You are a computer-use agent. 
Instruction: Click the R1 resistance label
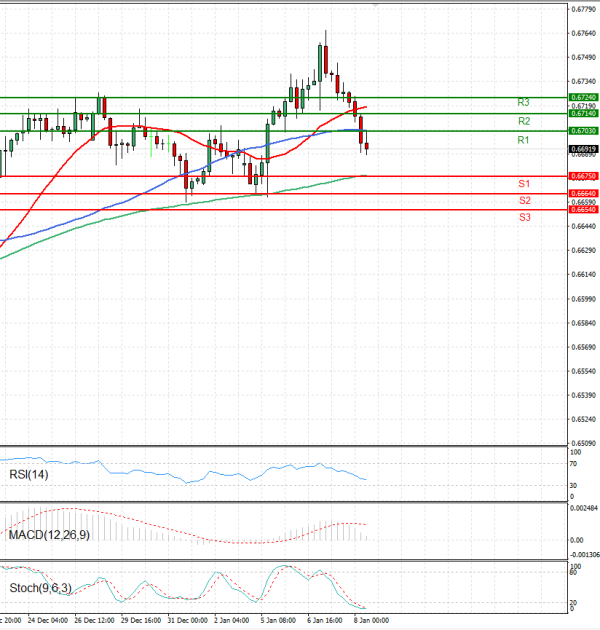523,141
